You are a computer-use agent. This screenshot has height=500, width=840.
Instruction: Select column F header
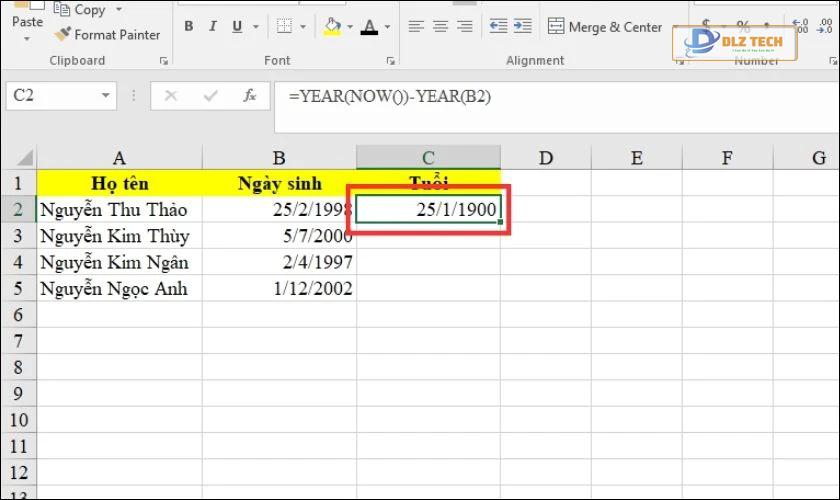pyautogui.click(x=728, y=158)
